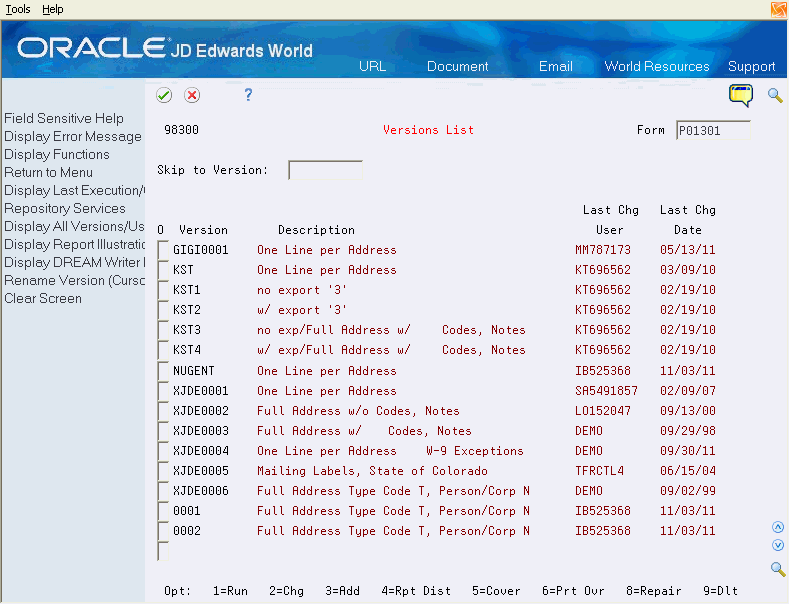Click the top magnifying glass search icon
Screen dimensions: 789x604
coord(775,95)
